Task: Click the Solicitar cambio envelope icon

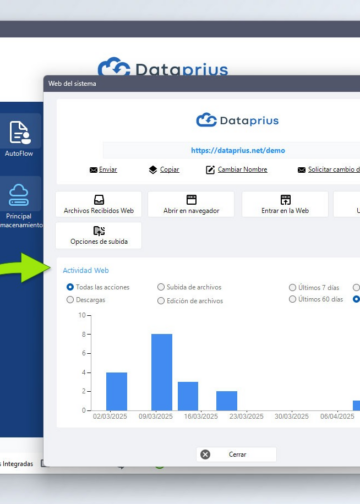Action: point(301,170)
